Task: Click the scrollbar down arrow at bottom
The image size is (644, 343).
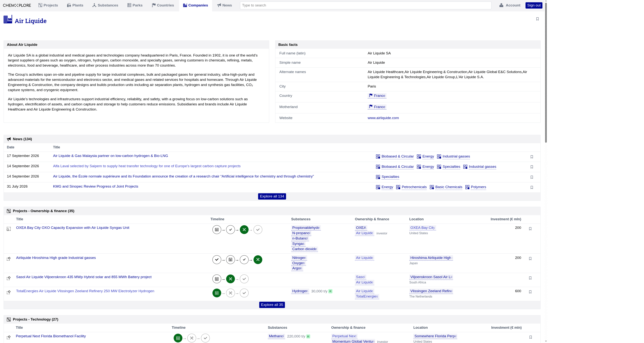Action: 546,341
